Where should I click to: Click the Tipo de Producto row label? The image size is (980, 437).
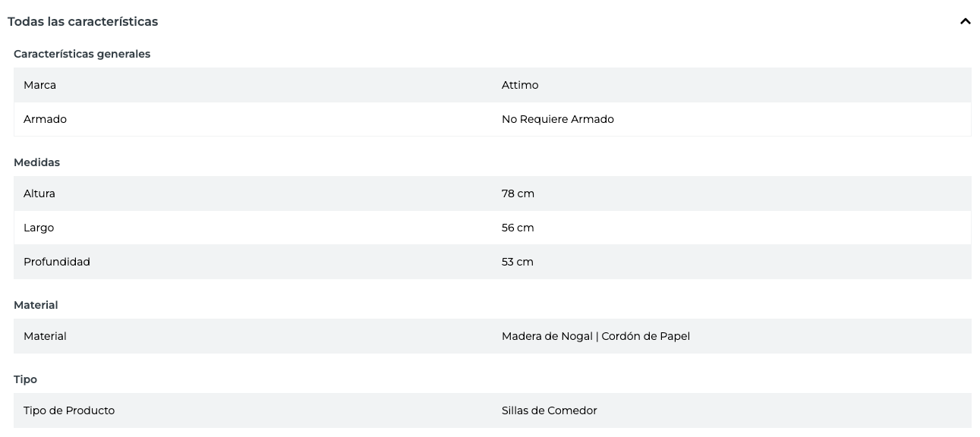pyautogui.click(x=69, y=410)
